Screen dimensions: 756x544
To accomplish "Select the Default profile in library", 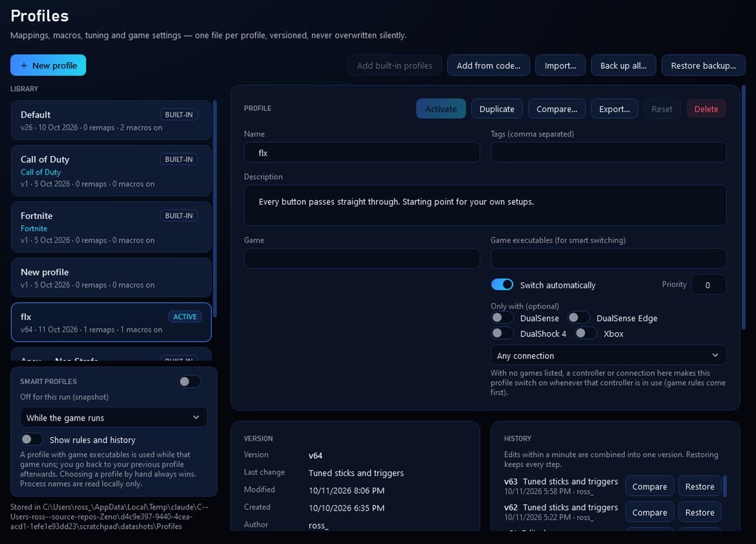I will (x=111, y=120).
